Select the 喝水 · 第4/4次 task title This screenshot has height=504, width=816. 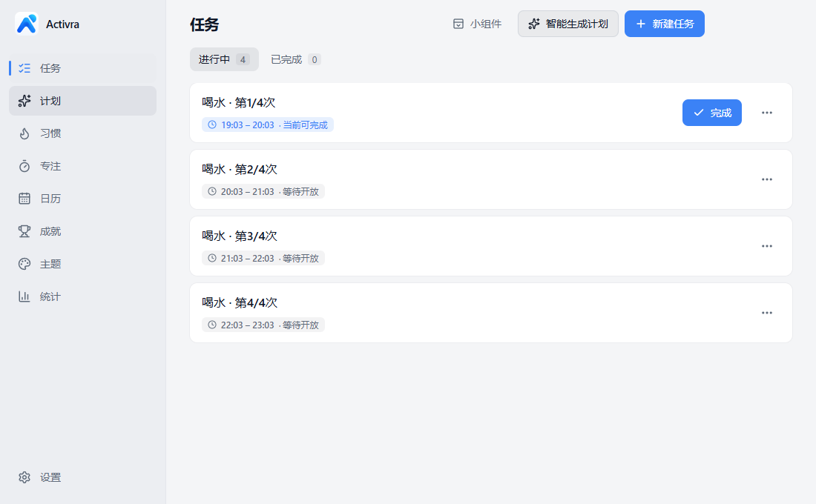[x=240, y=302]
